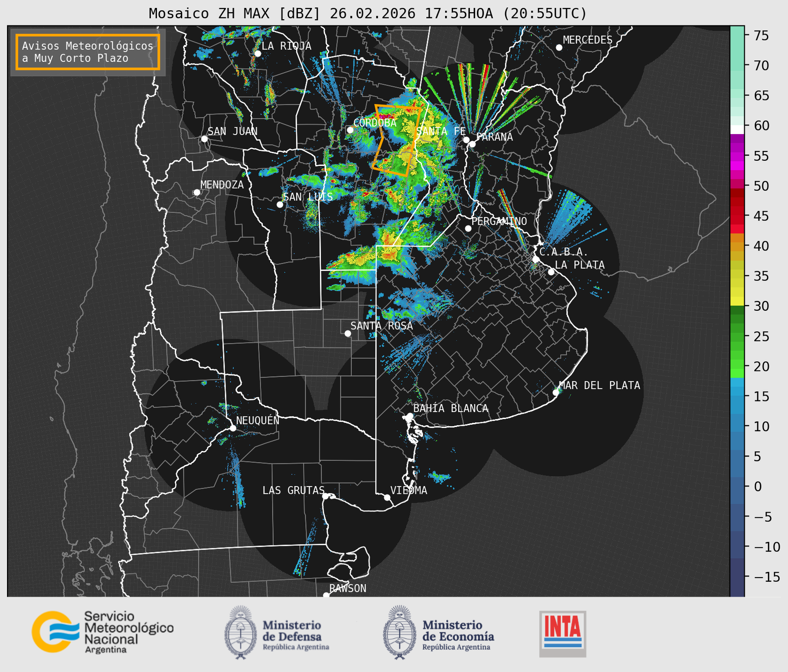Click the Ministerio de Defensa emblem

[241, 632]
